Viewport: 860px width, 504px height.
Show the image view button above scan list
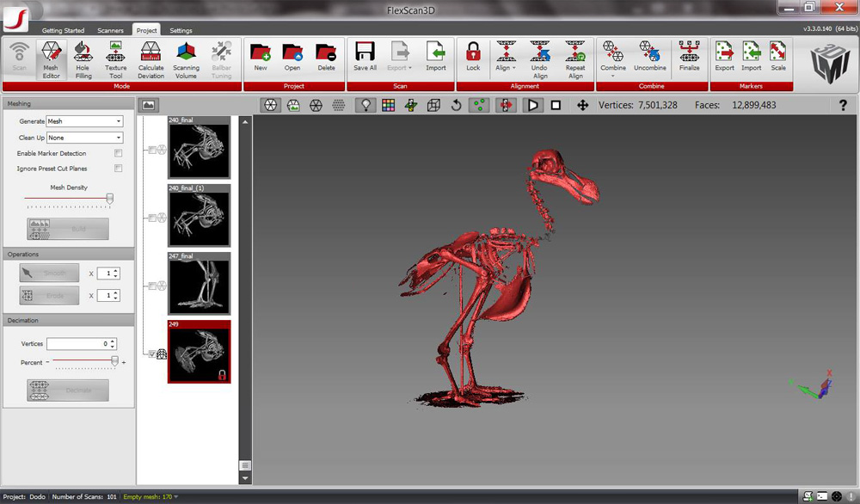click(148, 105)
